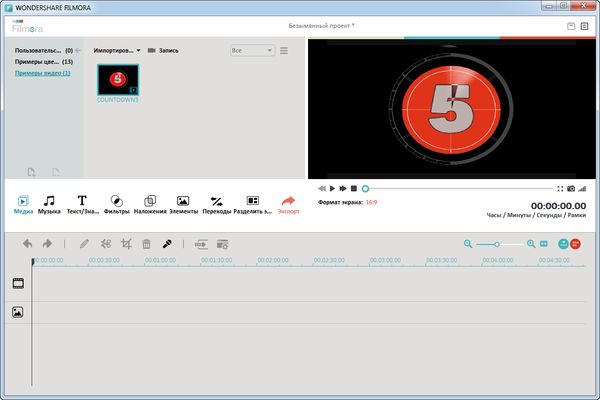
Task: Open the Наложения overlays tab
Action: tap(150, 204)
